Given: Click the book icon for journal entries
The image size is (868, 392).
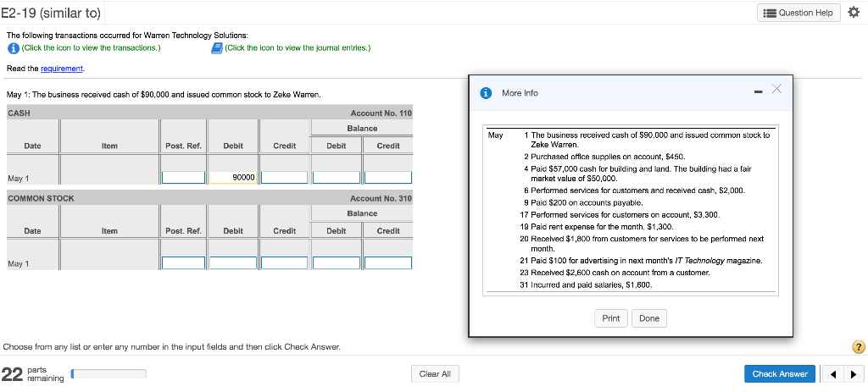Looking at the screenshot, I should [x=217, y=48].
